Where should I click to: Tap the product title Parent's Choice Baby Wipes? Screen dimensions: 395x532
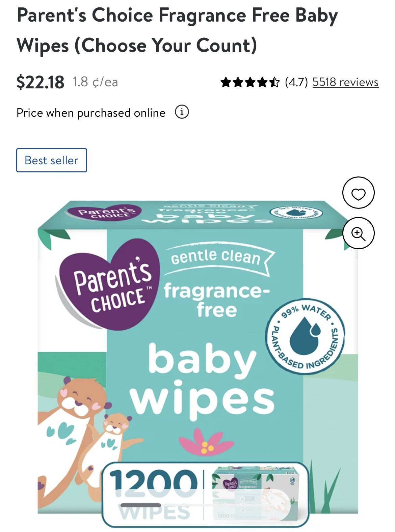point(177,30)
